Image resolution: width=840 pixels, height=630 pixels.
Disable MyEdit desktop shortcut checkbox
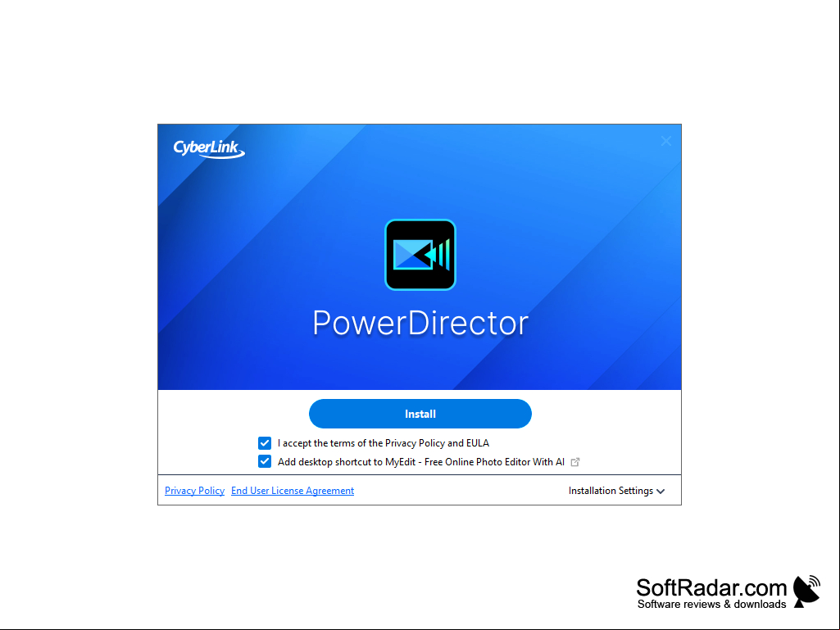(265, 461)
